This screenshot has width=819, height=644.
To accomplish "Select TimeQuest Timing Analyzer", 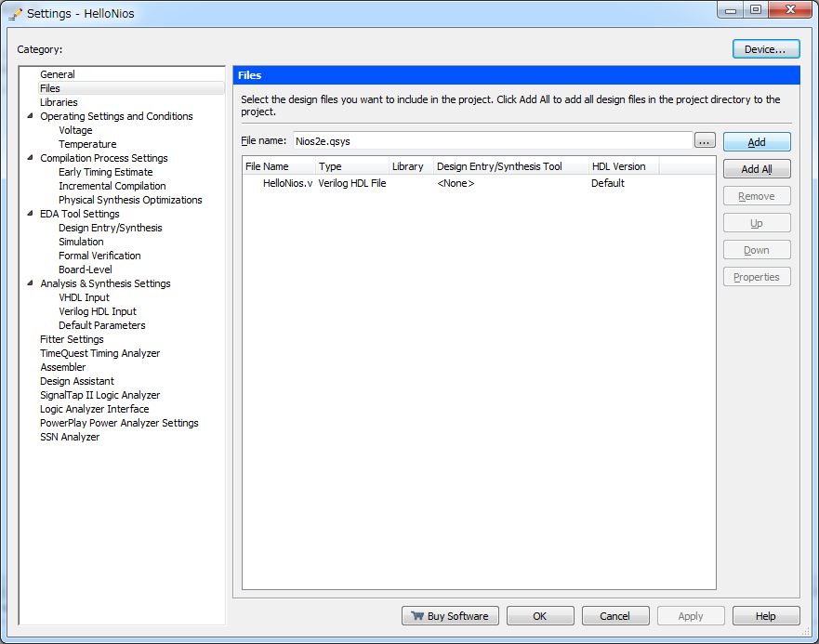I will click(x=100, y=353).
